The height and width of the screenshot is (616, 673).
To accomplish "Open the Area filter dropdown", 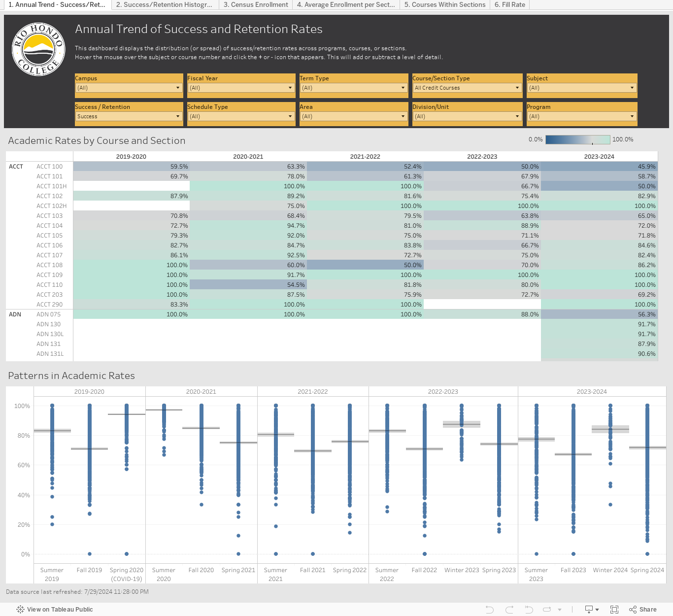I will [x=353, y=116].
